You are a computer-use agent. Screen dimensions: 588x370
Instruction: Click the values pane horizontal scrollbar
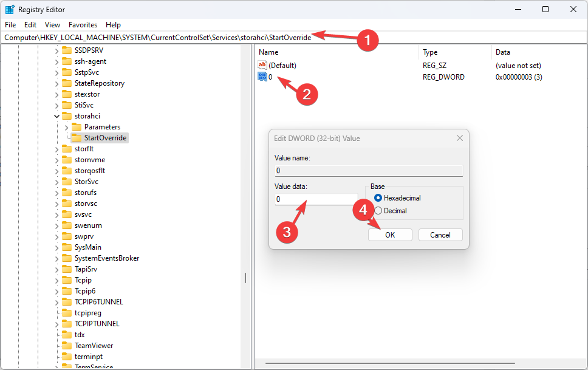(390, 363)
